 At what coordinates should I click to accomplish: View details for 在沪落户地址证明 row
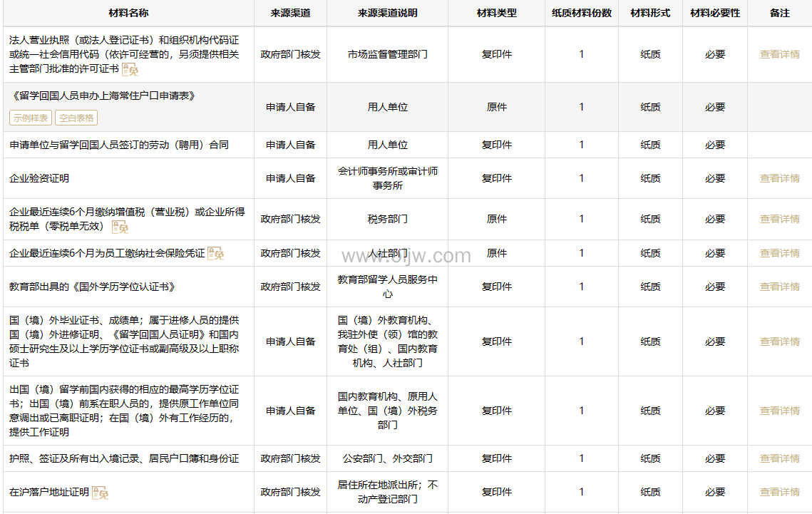click(779, 492)
